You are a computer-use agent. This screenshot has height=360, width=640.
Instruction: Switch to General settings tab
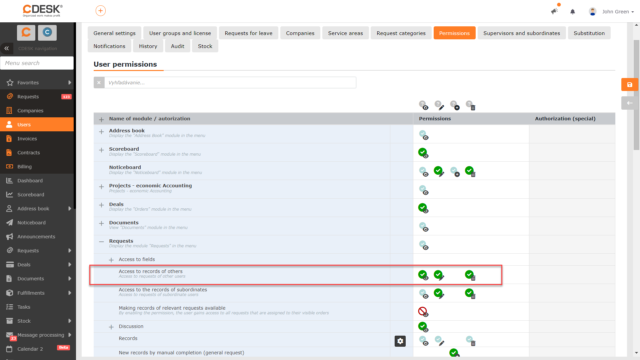(114, 33)
